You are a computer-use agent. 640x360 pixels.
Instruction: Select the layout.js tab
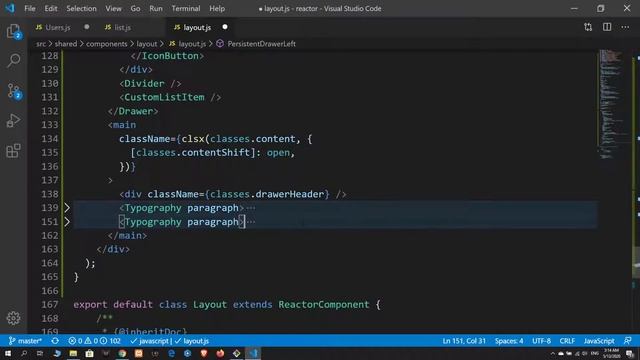point(197,27)
